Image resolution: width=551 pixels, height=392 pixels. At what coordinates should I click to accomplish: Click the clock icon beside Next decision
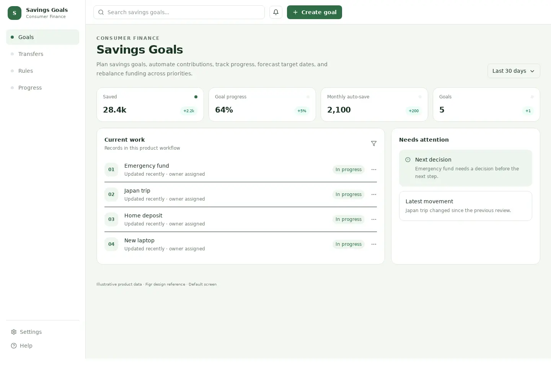(x=408, y=160)
